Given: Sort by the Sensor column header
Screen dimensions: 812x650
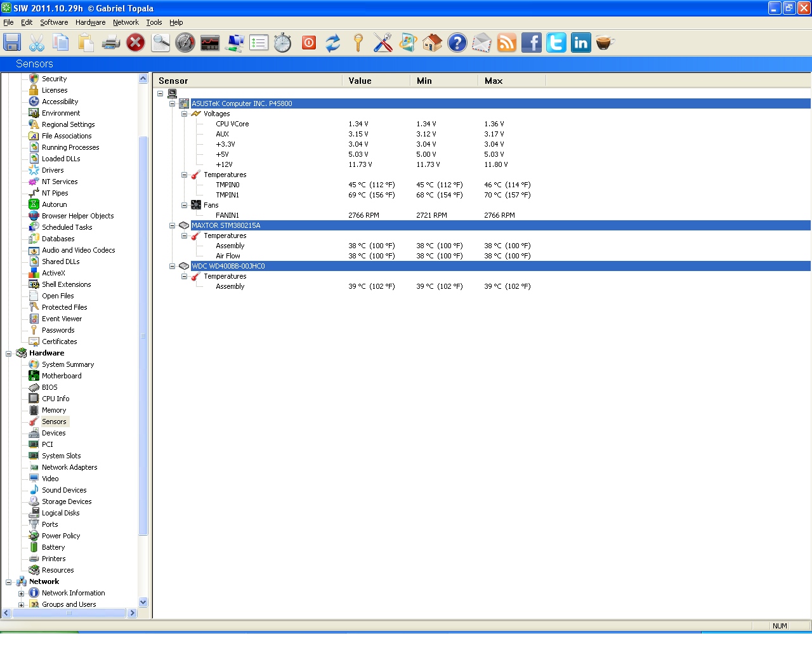Looking at the screenshot, I should (x=247, y=81).
